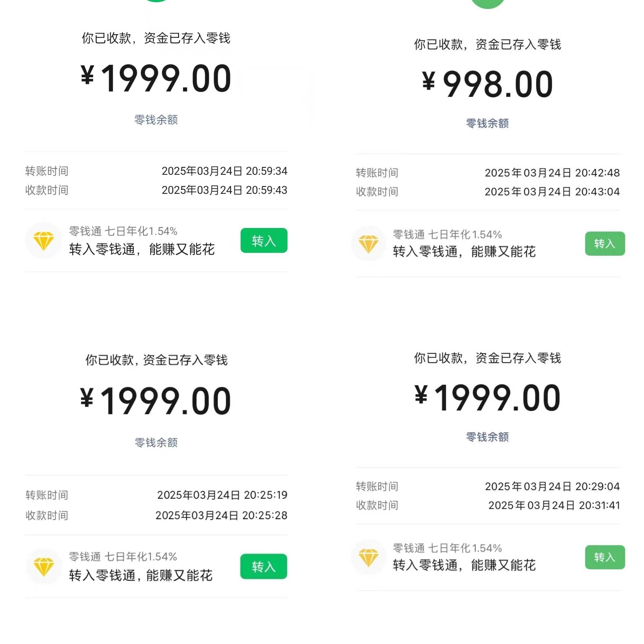Click the receipt time 2025年03月24日 20:43:04
The height and width of the screenshot is (644, 644).
(x=552, y=192)
